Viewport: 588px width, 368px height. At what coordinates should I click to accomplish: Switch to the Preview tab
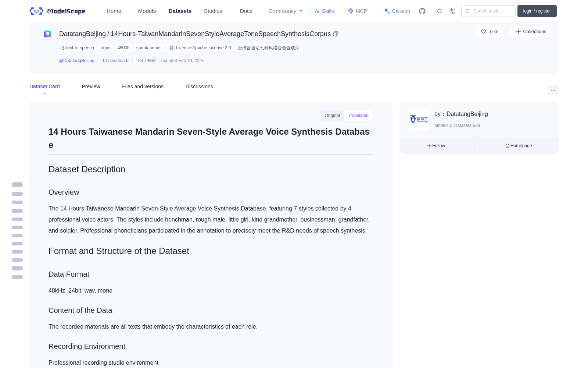coord(91,86)
